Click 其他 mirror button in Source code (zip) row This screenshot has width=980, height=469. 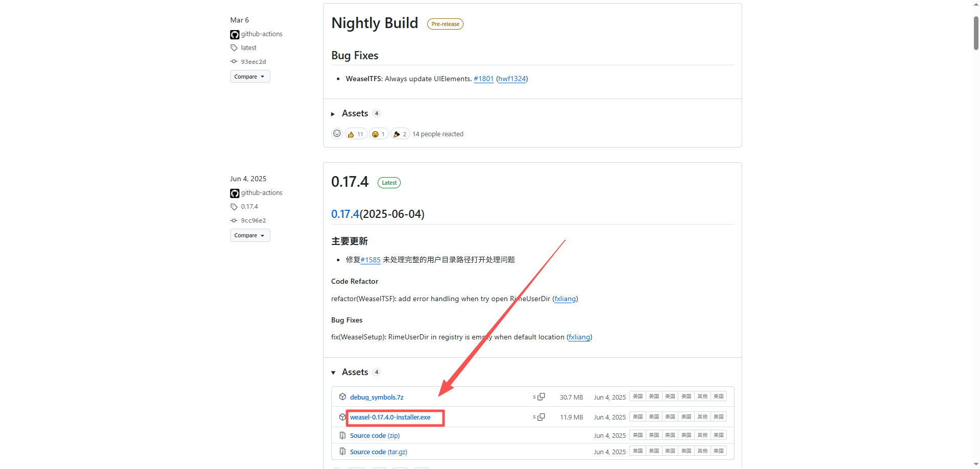pyautogui.click(x=702, y=435)
